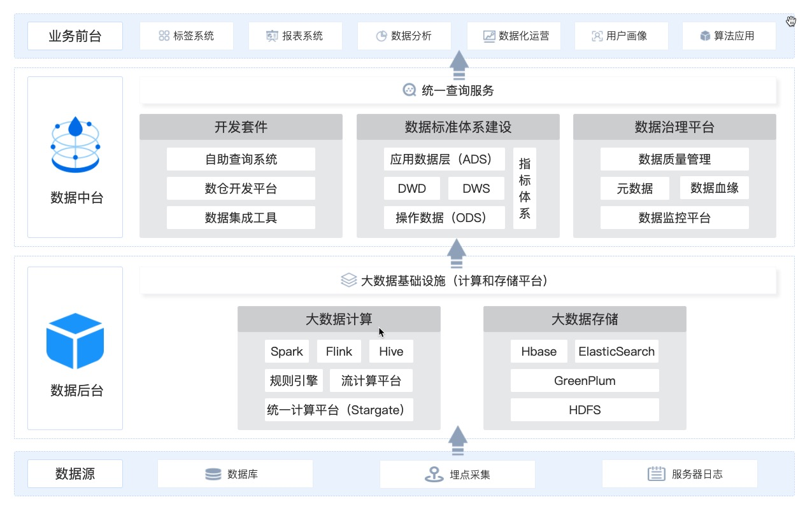
Task: Click the 服务器日志 log icon
Action: coord(656,475)
